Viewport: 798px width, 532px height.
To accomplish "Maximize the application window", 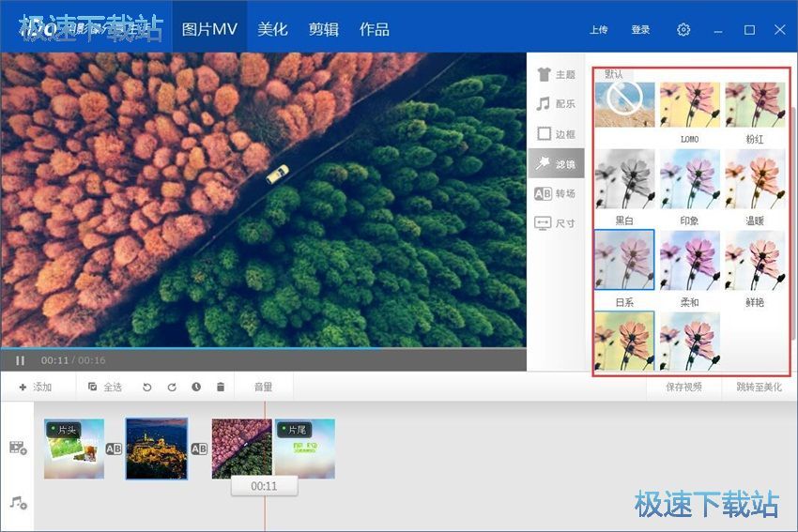I will pos(749,30).
